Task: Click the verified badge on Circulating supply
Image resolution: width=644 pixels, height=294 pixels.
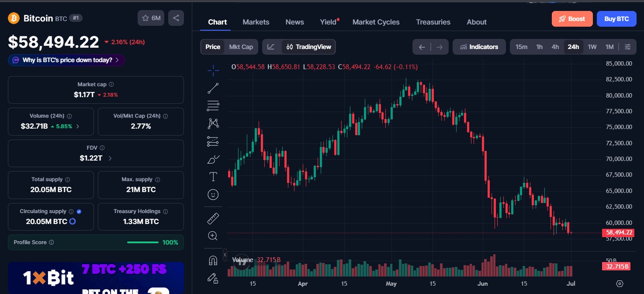Action: pos(79,211)
